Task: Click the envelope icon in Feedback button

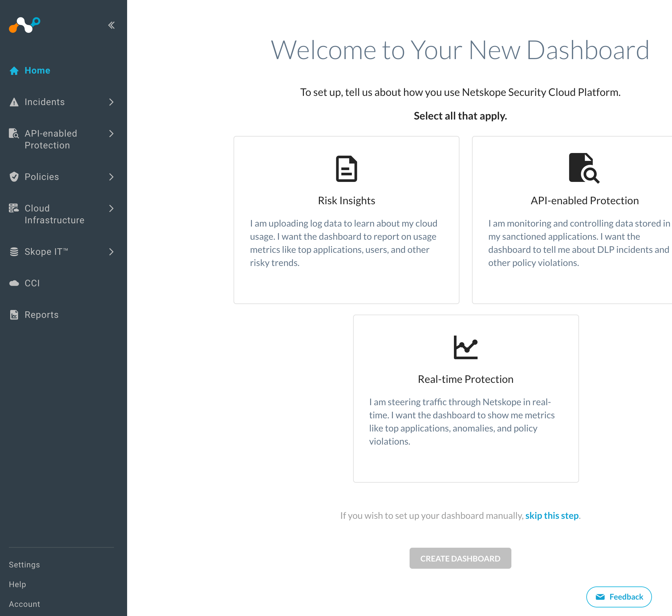Action: (600, 597)
